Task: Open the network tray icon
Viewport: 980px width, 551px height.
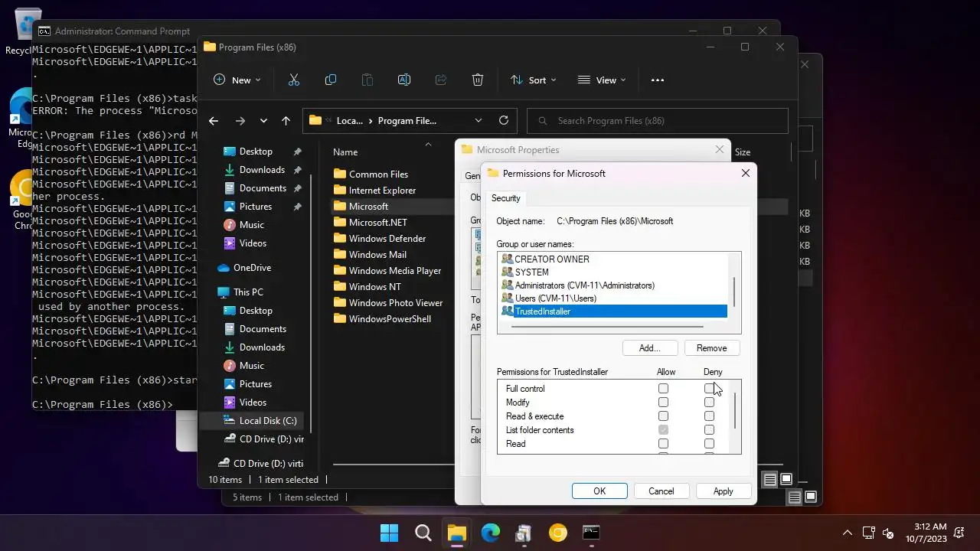Action: (x=869, y=533)
